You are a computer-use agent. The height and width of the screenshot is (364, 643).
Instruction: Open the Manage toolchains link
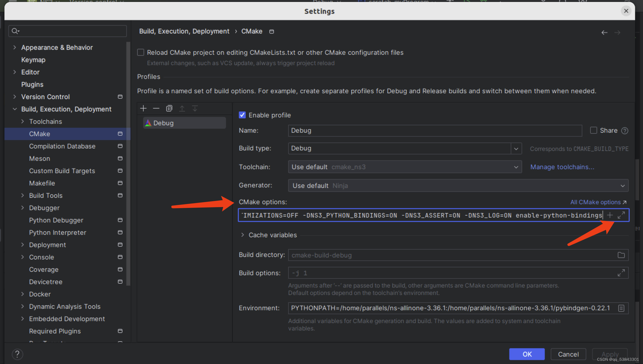click(562, 167)
